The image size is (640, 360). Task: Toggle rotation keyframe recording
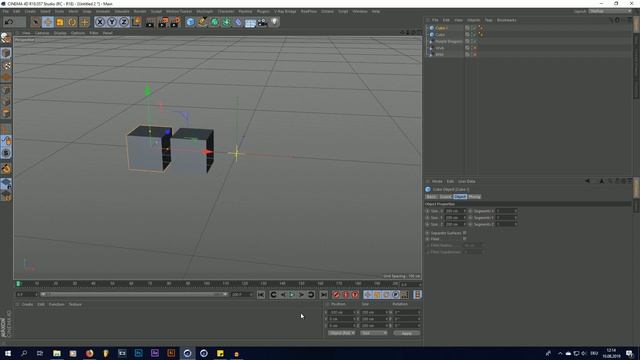[386, 295]
